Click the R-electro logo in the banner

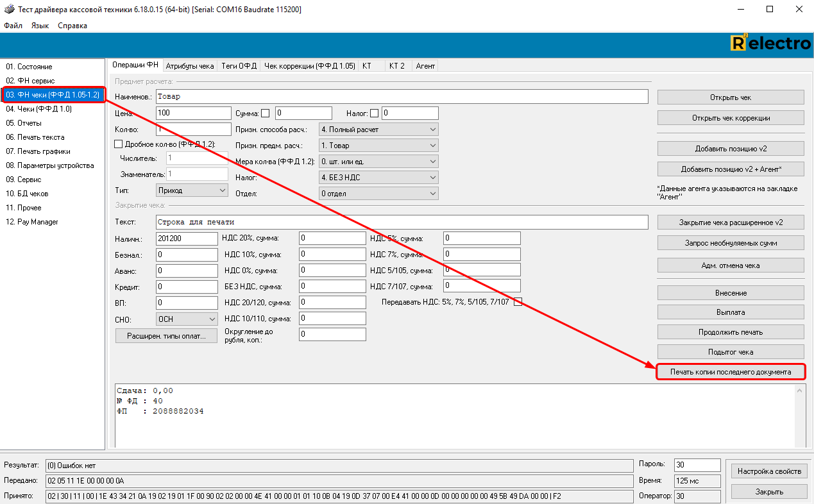tap(770, 44)
